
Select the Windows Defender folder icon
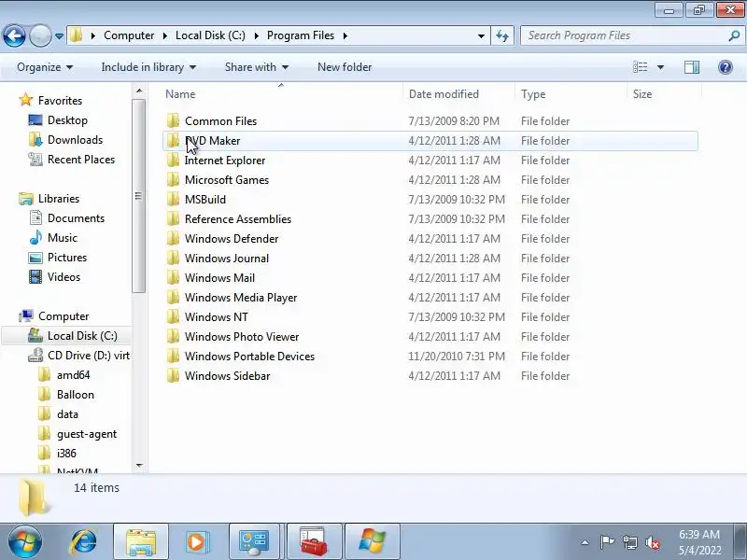tap(173, 239)
